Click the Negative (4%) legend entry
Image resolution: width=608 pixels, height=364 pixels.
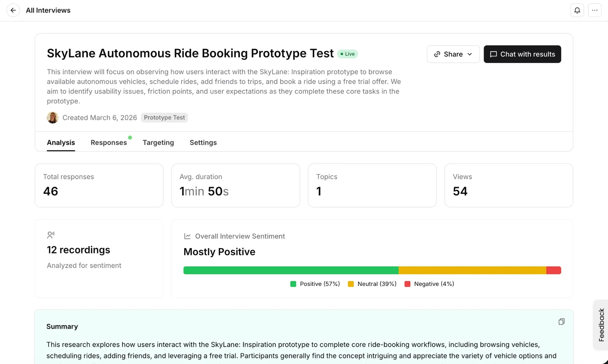coord(429,284)
